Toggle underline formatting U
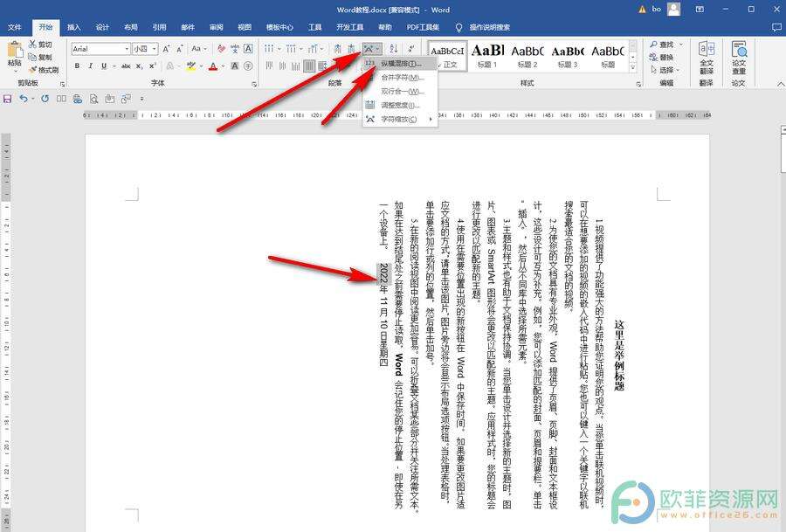The width and height of the screenshot is (786, 532). tap(104, 66)
